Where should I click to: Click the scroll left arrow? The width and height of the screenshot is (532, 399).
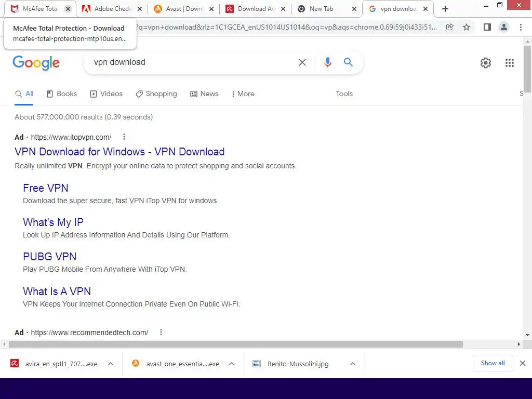click(x=4, y=344)
